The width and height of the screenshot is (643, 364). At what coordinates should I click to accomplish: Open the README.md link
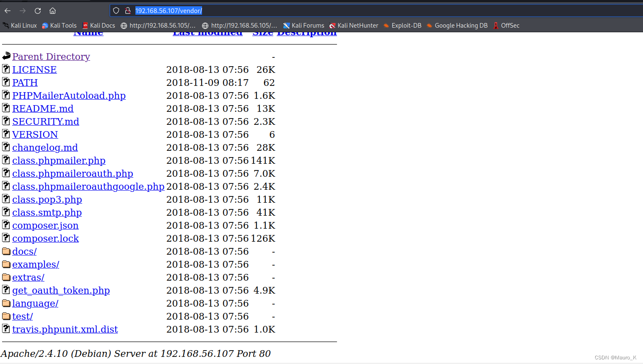click(x=43, y=108)
